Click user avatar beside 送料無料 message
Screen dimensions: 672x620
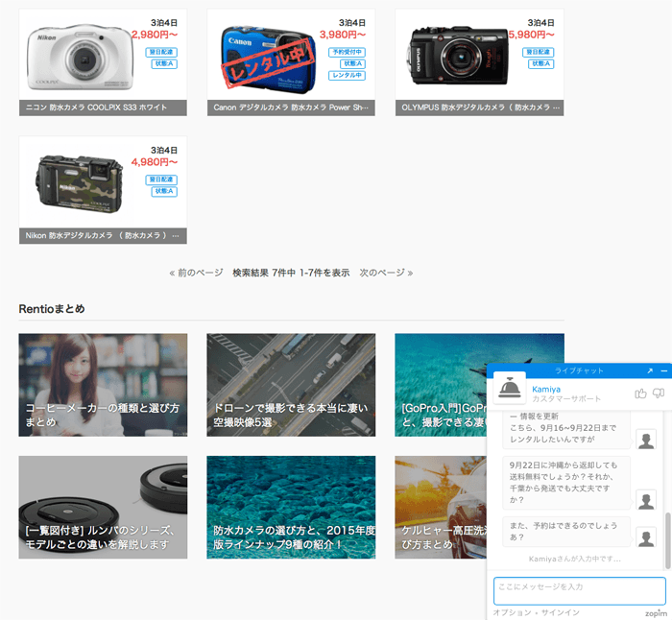[646, 500]
